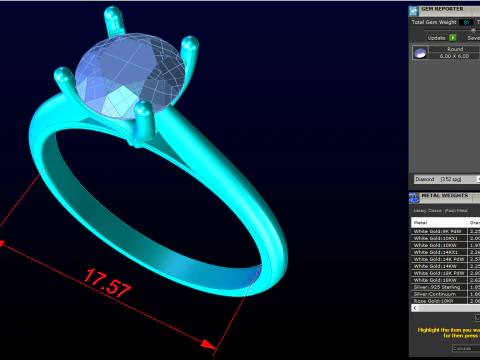Click the 17.57 dimension text
480x360 pixels.
pos(107,283)
